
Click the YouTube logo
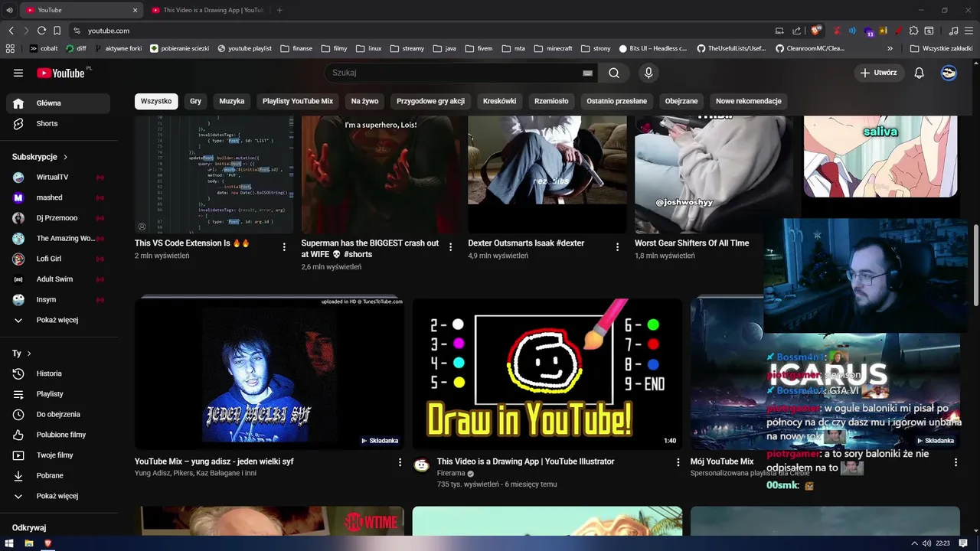point(61,73)
